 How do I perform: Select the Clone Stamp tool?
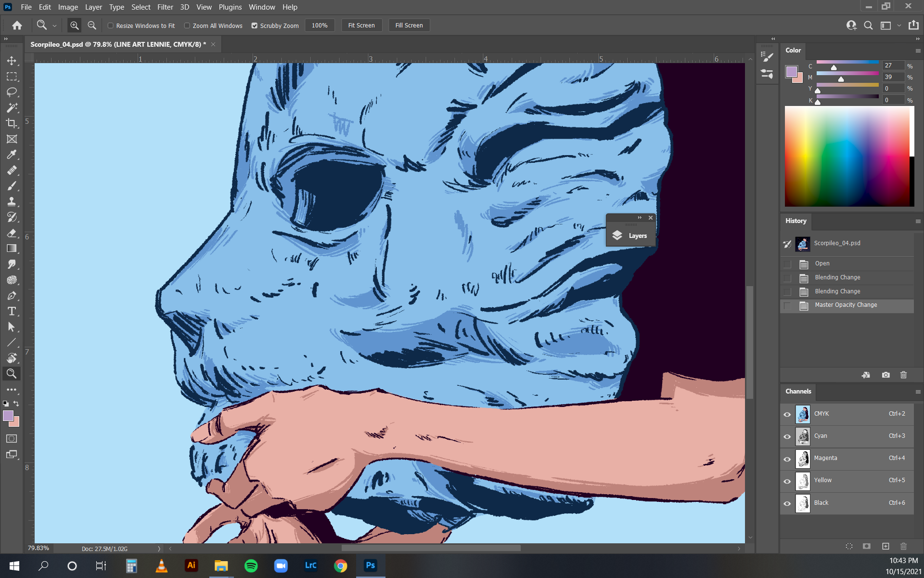click(x=12, y=201)
